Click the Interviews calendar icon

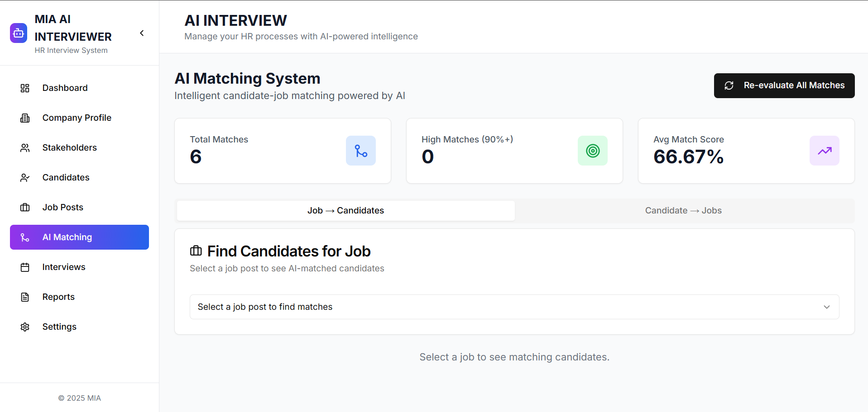[x=25, y=267]
